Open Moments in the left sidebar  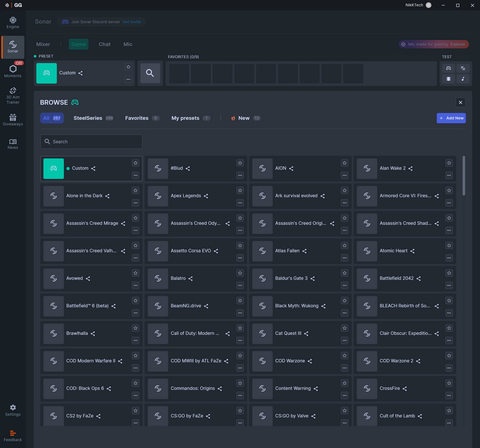pos(13,70)
